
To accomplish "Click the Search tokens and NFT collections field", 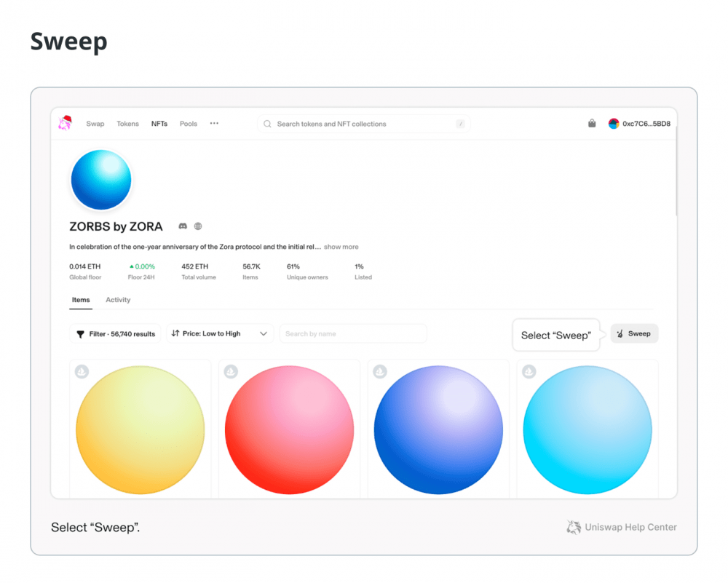I will coord(364,124).
